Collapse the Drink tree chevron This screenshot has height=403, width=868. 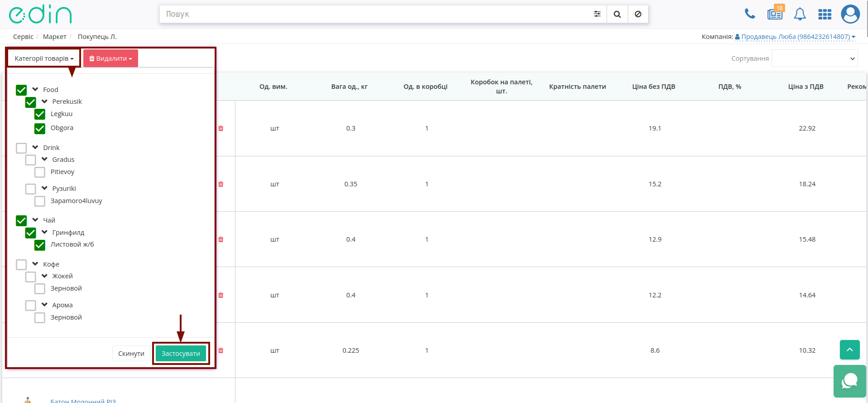tap(35, 147)
